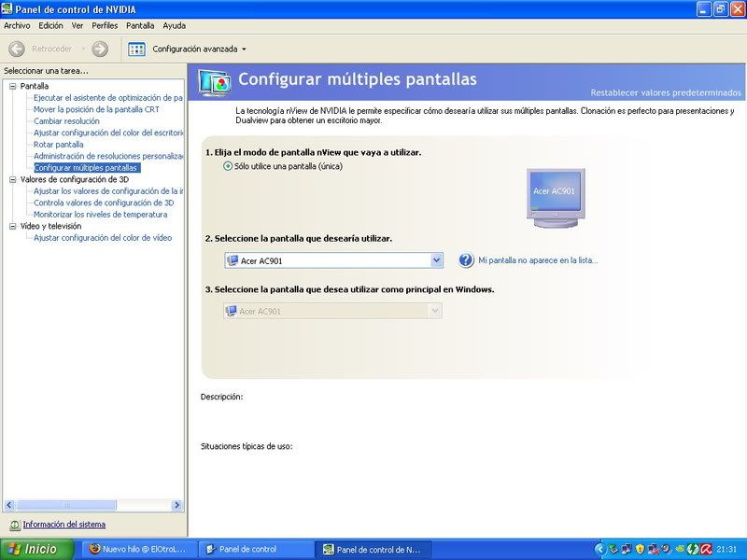Open the Ver menu

(x=78, y=26)
